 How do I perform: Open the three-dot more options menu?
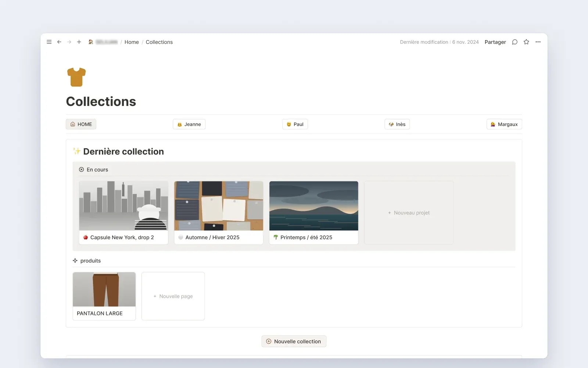tap(538, 42)
